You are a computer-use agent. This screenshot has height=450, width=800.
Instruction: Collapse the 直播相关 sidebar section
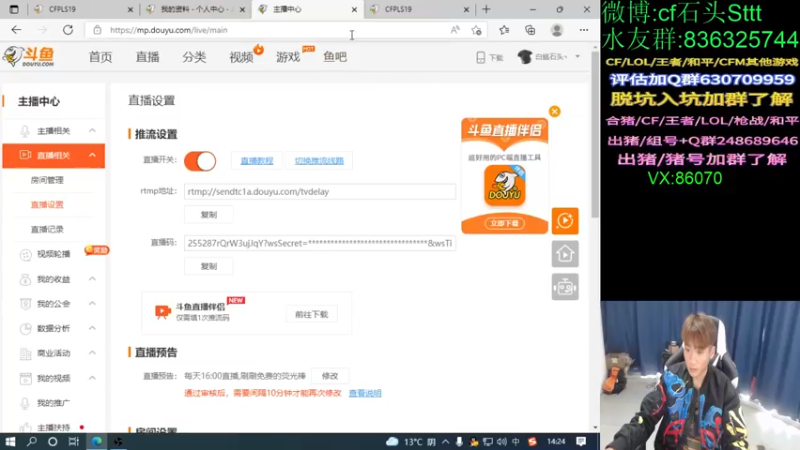tap(92, 155)
